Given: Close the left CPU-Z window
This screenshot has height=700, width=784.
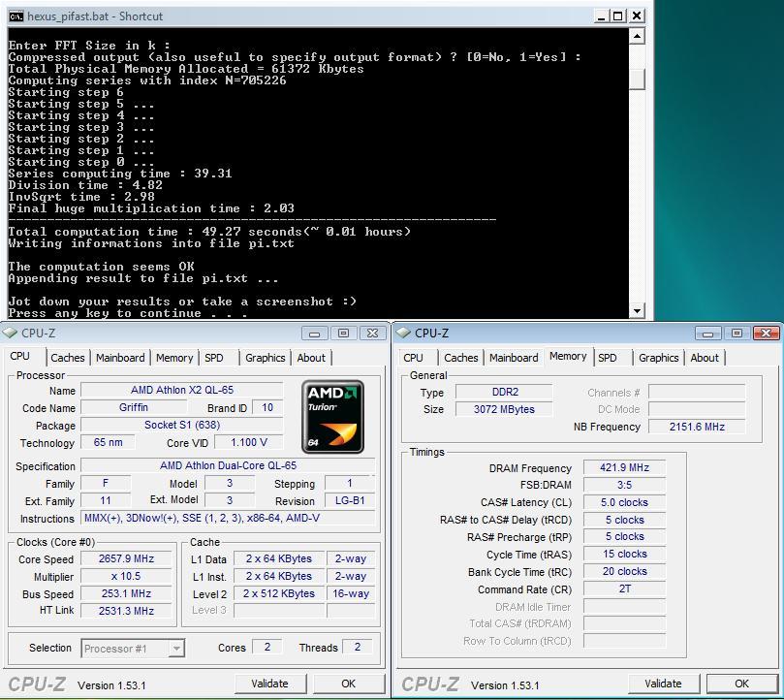Looking at the screenshot, I should (372, 334).
